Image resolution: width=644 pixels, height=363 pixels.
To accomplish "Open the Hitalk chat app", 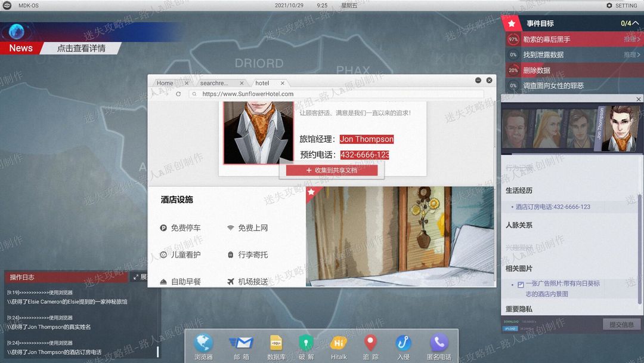I will coord(339,347).
